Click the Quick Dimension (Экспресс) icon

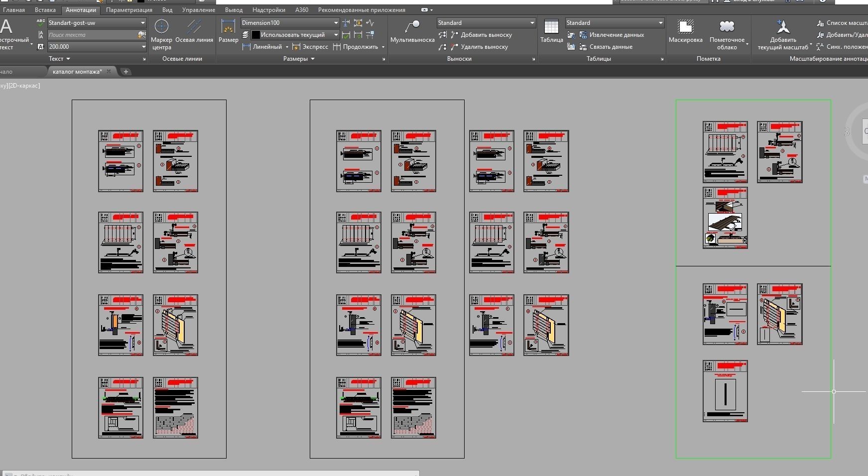click(296, 47)
